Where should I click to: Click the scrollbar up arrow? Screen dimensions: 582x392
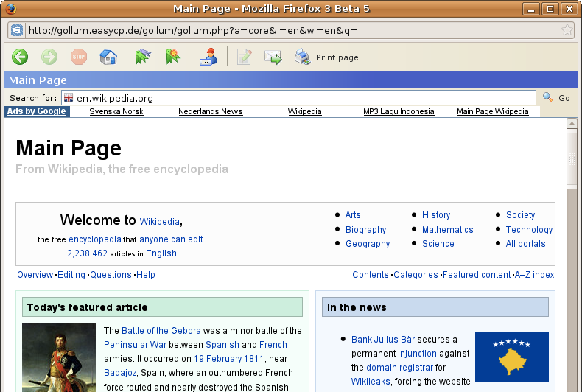pyautogui.click(x=572, y=123)
